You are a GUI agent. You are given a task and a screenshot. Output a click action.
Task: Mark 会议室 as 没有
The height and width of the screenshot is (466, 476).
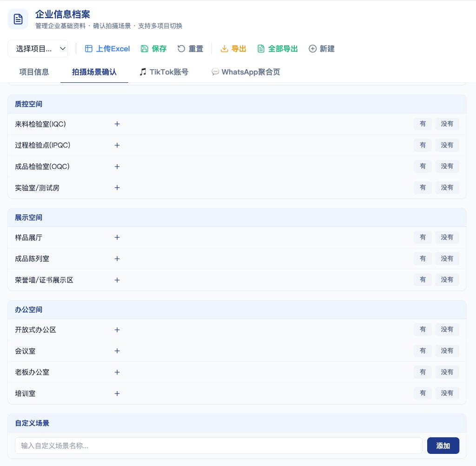click(447, 351)
